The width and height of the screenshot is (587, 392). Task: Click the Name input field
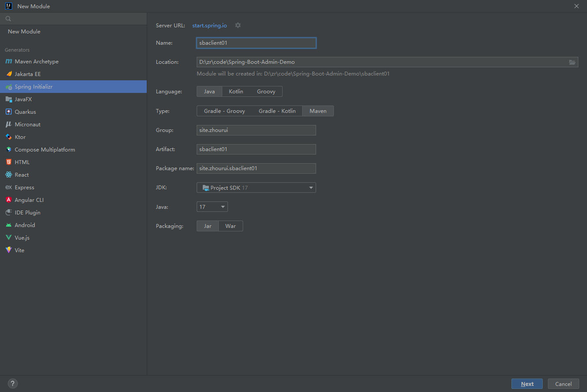256,43
